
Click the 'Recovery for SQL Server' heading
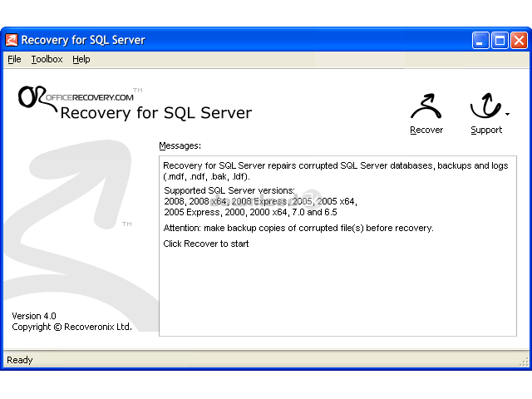click(x=156, y=113)
